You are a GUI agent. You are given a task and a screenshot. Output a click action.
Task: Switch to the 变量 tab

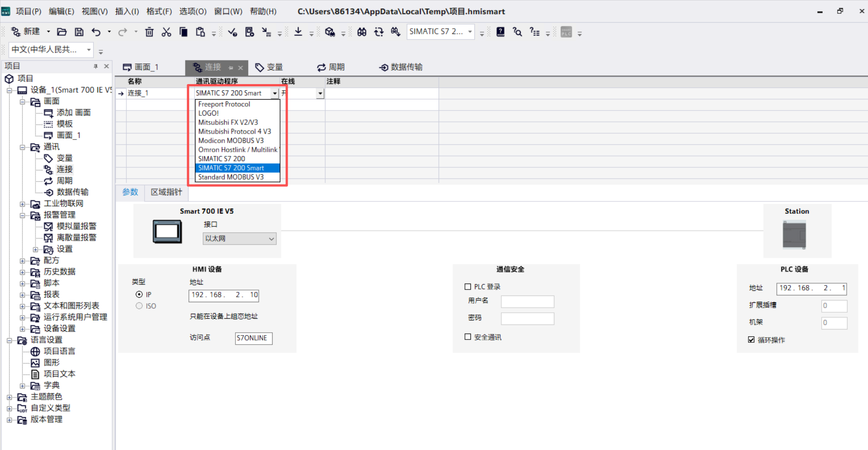(x=269, y=67)
